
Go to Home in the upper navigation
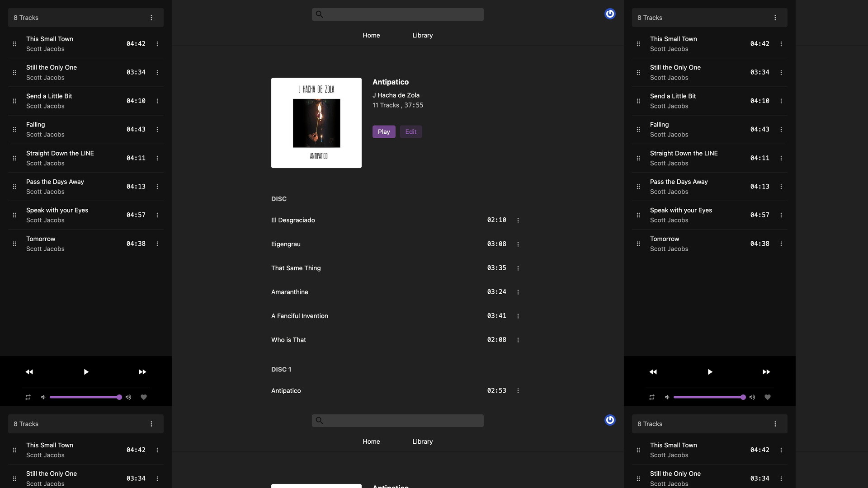click(371, 35)
